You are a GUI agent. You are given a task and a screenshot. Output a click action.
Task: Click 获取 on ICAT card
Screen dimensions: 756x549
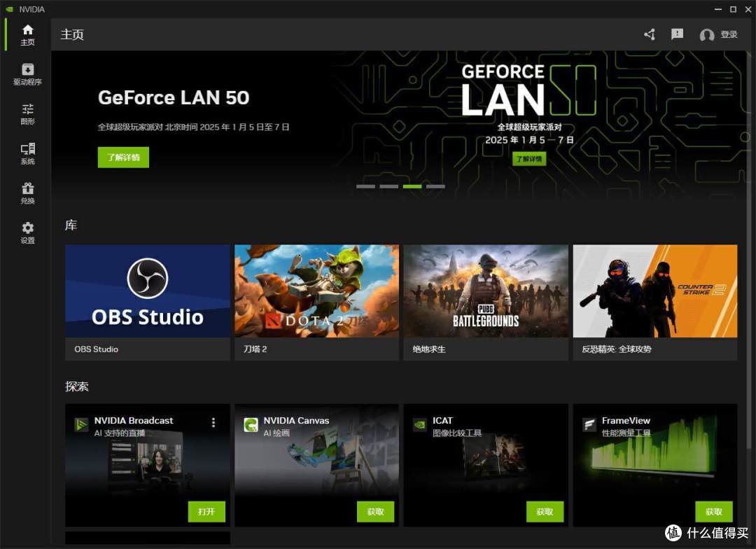click(x=545, y=511)
